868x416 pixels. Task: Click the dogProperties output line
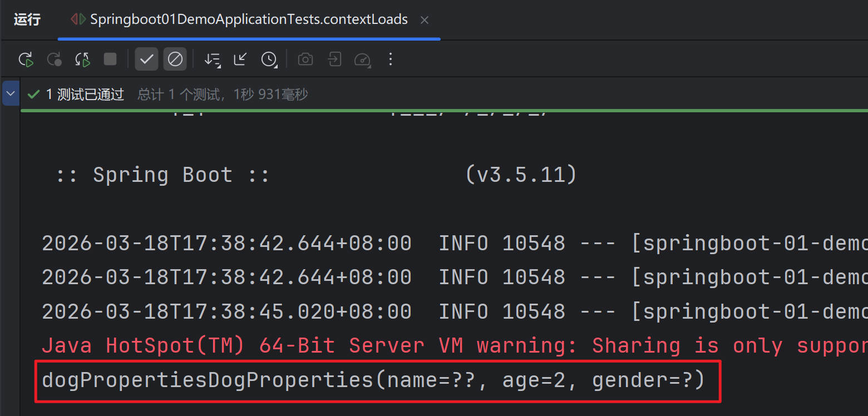point(373,380)
